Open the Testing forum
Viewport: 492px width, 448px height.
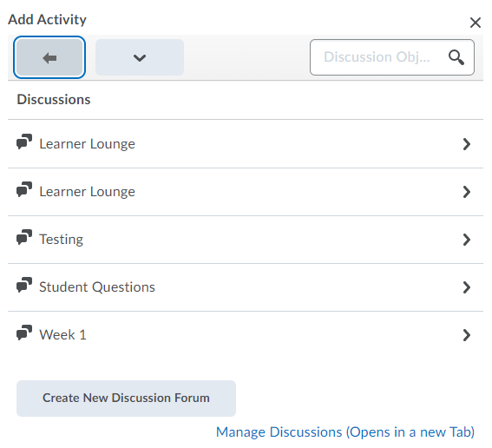coord(246,240)
